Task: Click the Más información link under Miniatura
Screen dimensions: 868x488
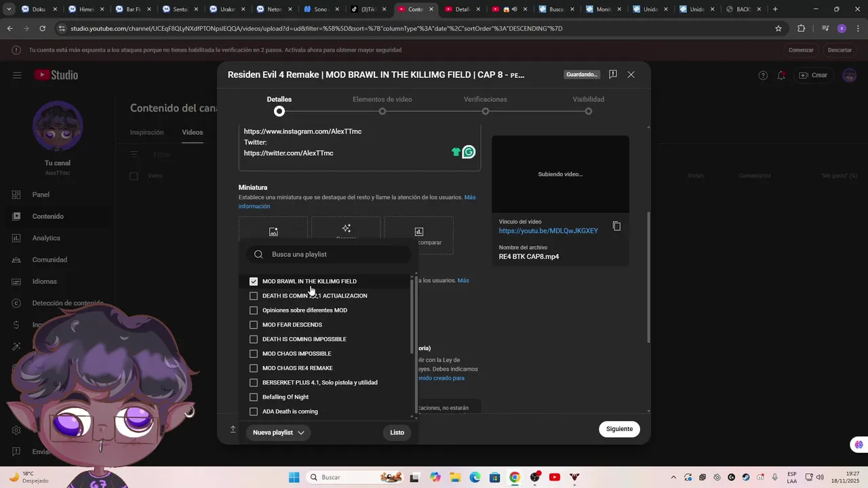Action: [357, 202]
